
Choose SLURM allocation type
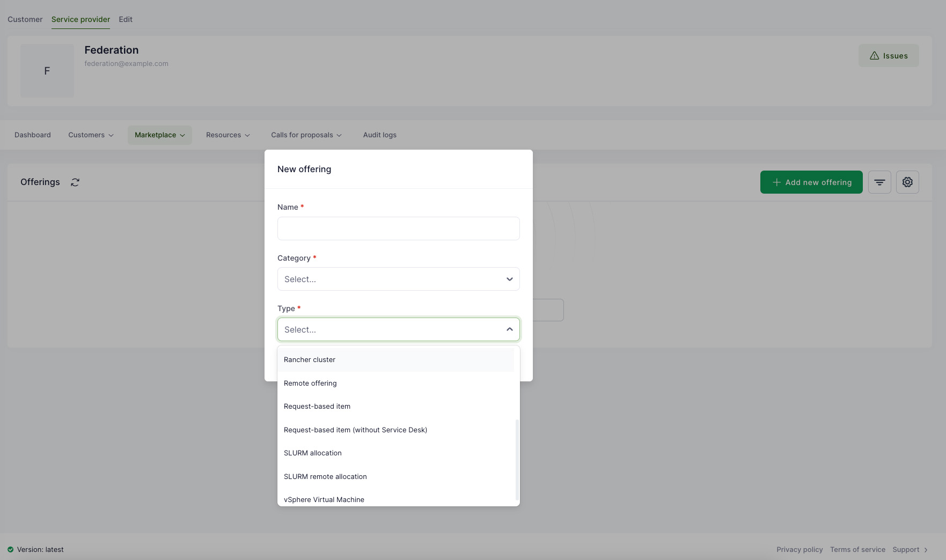click(313, 453)
